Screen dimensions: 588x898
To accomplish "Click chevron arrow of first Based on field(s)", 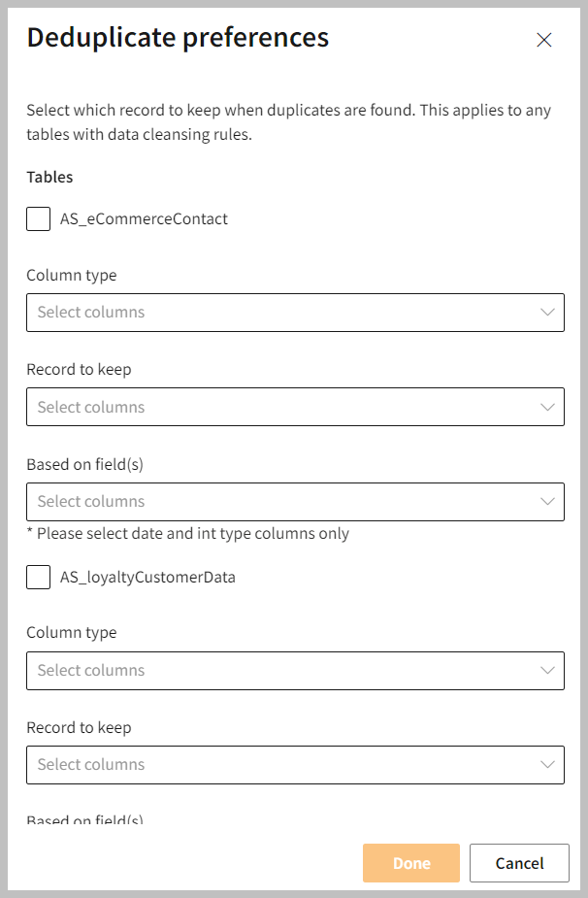I will coord(548,502).
